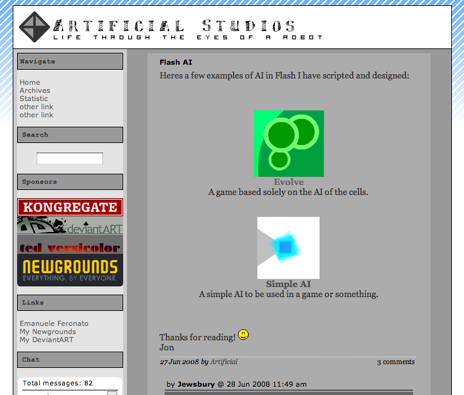Screen dimensions: 464x395
Task: Click the second 'other link' entry
Action: [36, 115]
